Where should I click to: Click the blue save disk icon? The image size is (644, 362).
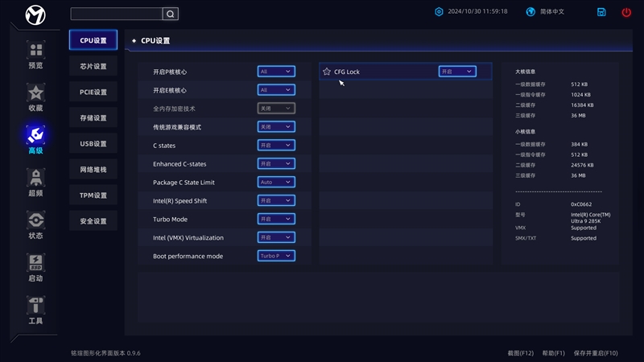601,13
